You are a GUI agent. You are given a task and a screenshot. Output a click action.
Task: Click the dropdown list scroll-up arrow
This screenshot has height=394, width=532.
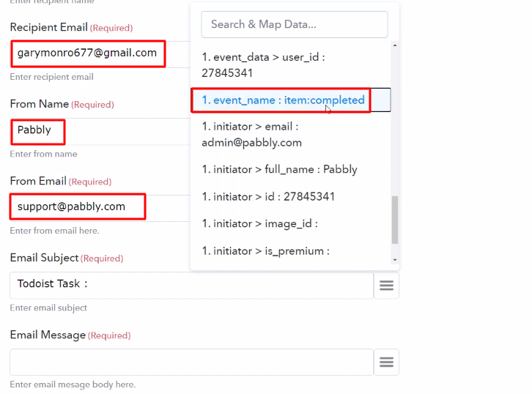[x=394, y=45]
